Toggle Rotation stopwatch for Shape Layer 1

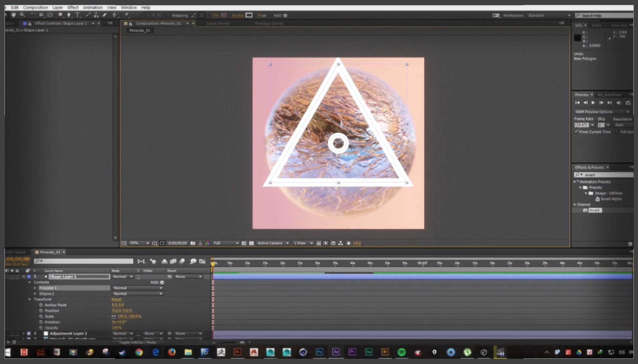41,322
